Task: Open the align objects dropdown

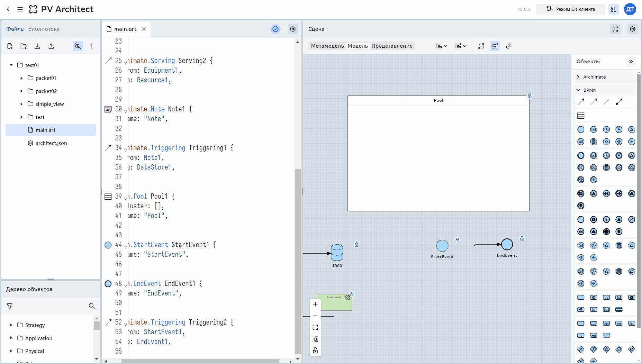Action: coord(442,46)
